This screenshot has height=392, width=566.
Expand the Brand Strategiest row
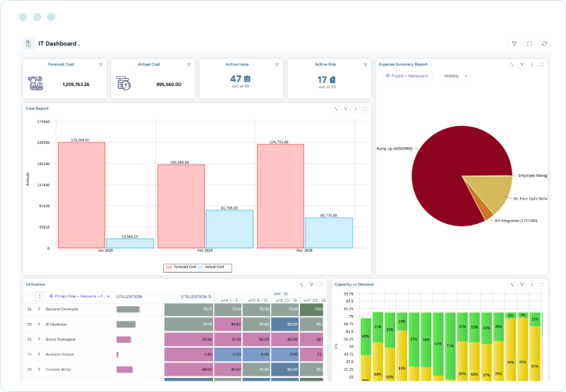click(x=39, y=339)
